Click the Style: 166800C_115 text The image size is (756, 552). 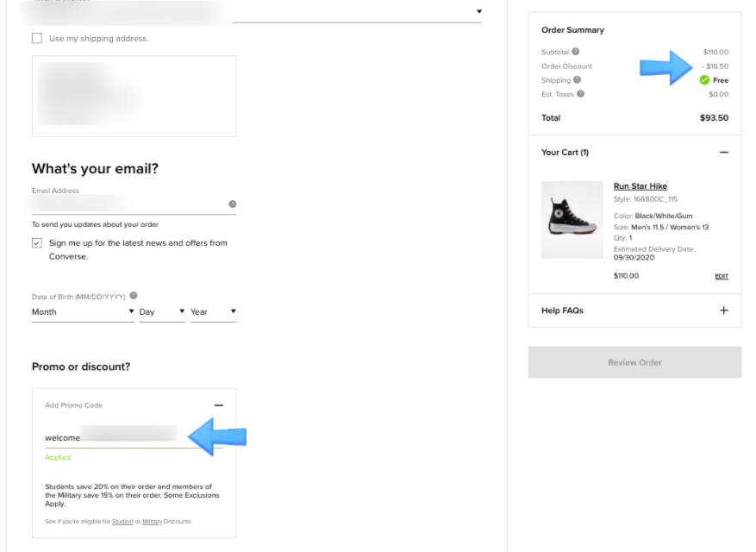pos(646,199)
